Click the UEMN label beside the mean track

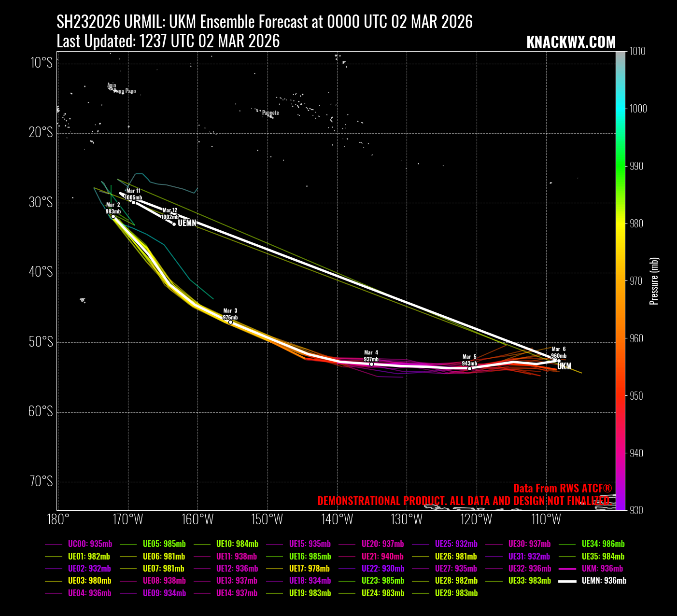[187, 223]
